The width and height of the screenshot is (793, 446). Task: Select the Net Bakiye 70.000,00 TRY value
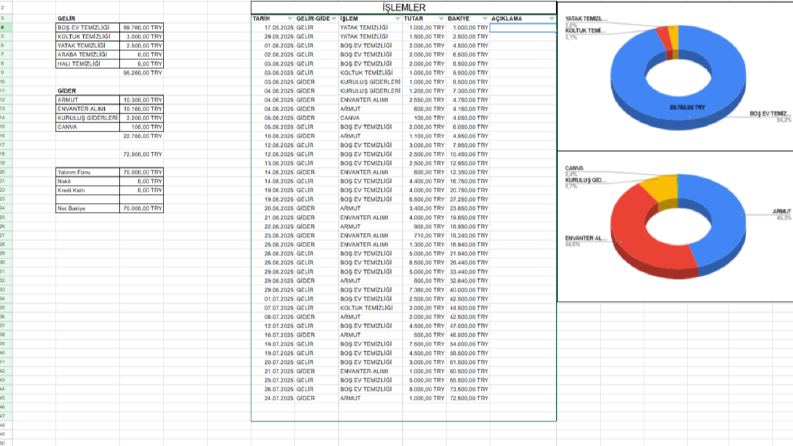142,208
